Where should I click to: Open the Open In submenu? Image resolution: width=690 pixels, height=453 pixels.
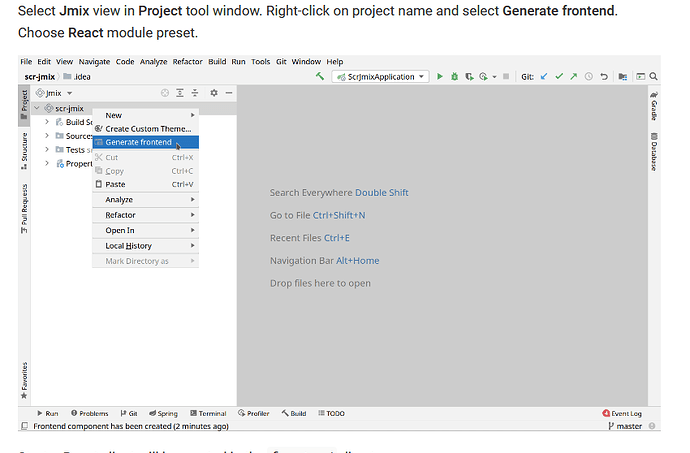[x=146, y=231]
